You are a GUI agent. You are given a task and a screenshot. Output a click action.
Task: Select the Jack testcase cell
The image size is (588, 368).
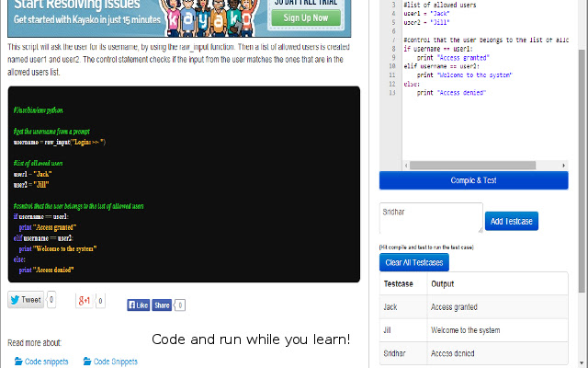point(403,307)
